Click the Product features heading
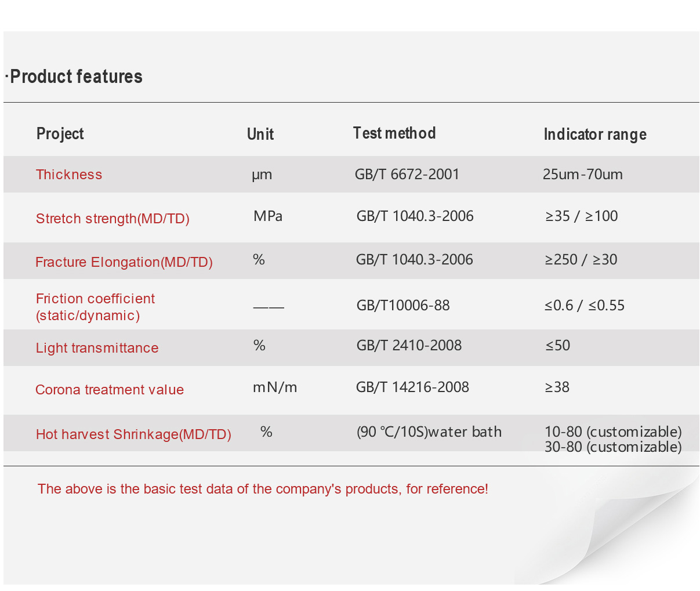The height and width of the screenshot is (591, 700). [x=74, y=77]
